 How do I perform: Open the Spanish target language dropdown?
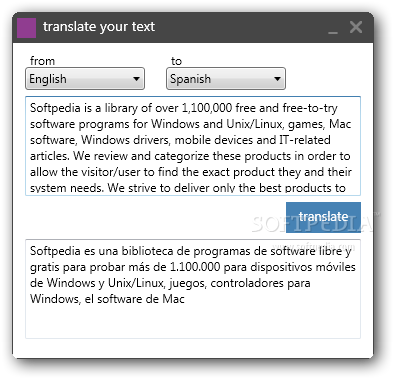pyautogui.click(x=226, y=79)
